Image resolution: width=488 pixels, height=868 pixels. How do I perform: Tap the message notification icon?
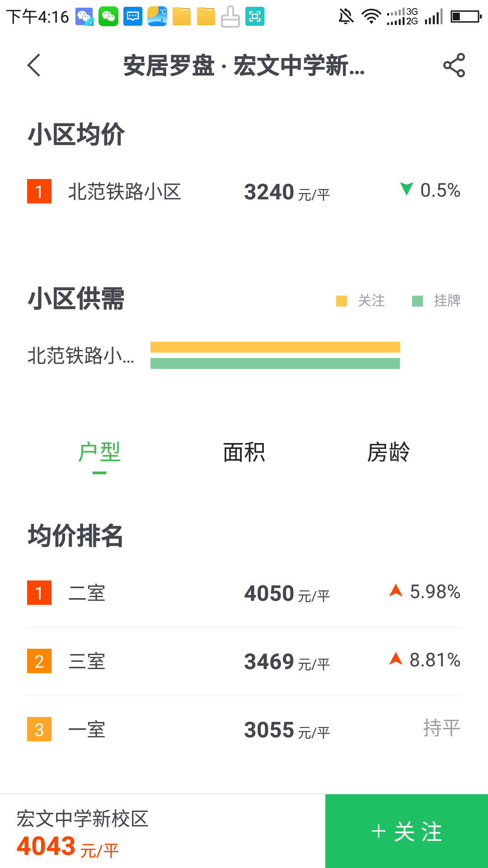[133, 17]
